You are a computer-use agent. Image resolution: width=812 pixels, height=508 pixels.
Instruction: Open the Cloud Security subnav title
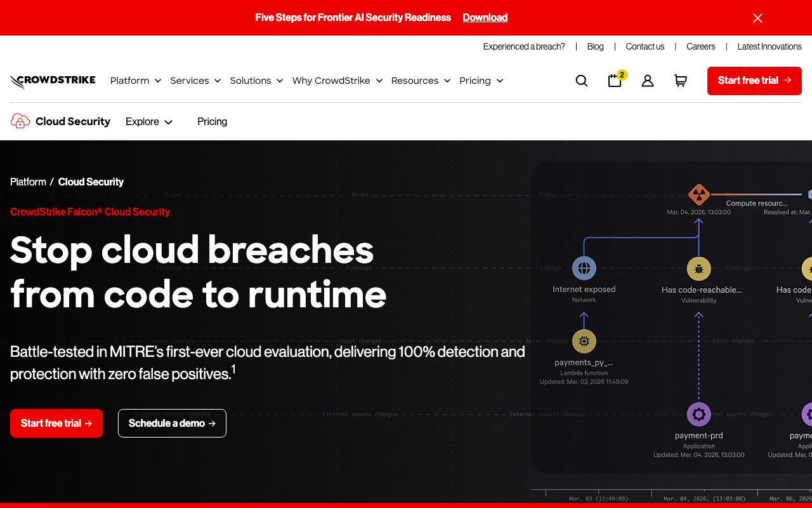tap(73, 121)
